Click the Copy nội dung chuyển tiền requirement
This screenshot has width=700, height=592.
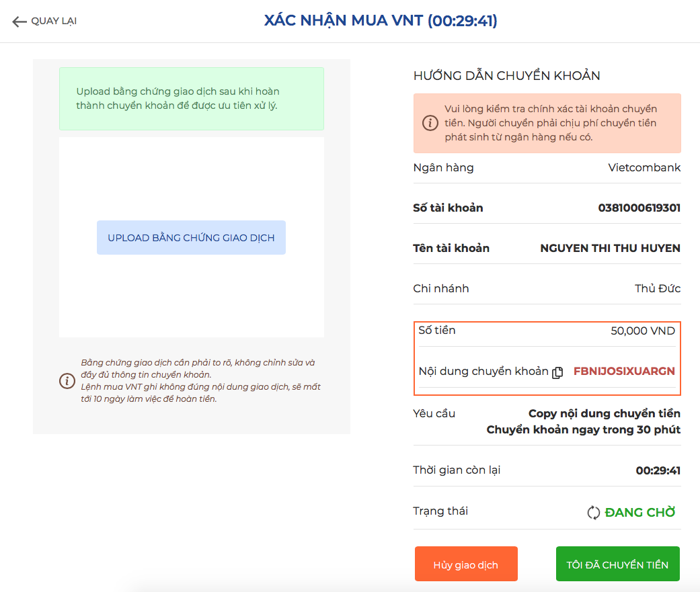pos(605,413)
